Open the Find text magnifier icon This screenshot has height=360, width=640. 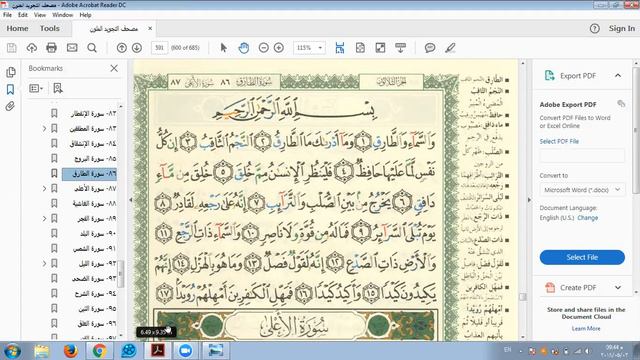92,48
